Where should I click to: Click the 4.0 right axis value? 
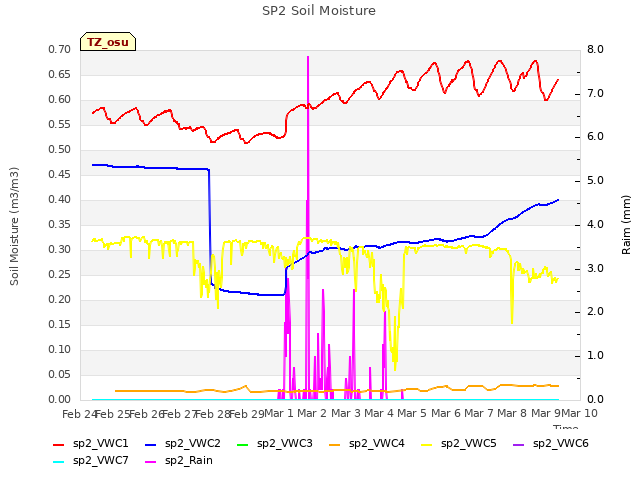595,224
